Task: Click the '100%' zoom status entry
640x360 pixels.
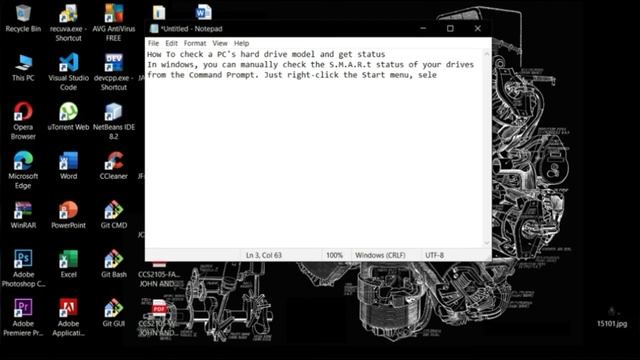Action: point(334,255)
